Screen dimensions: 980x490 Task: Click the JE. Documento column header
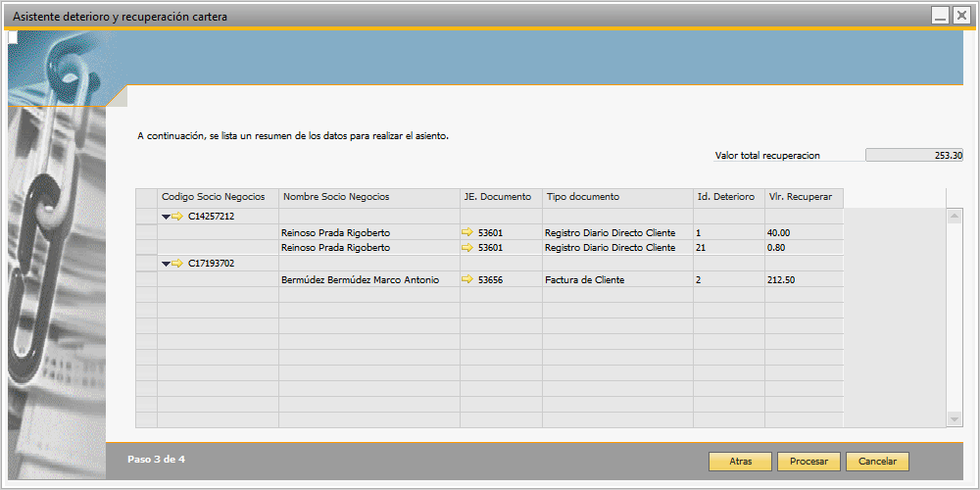pos(500,197)
